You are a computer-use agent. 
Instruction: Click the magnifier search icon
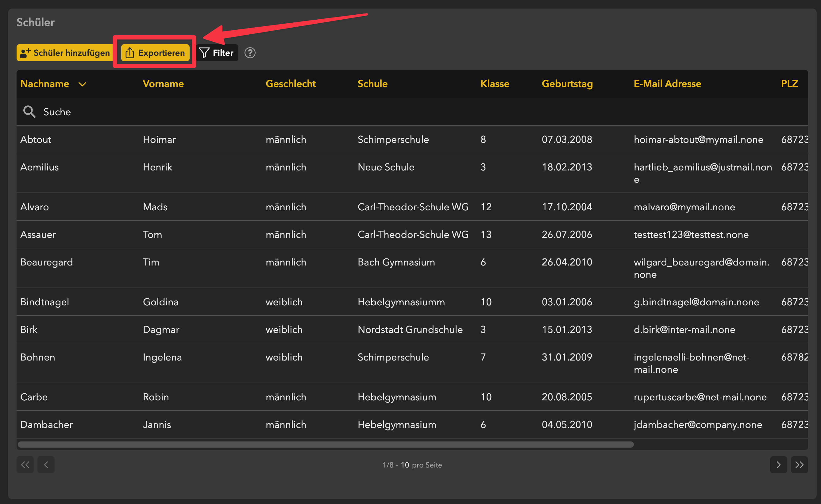[29, 112]
